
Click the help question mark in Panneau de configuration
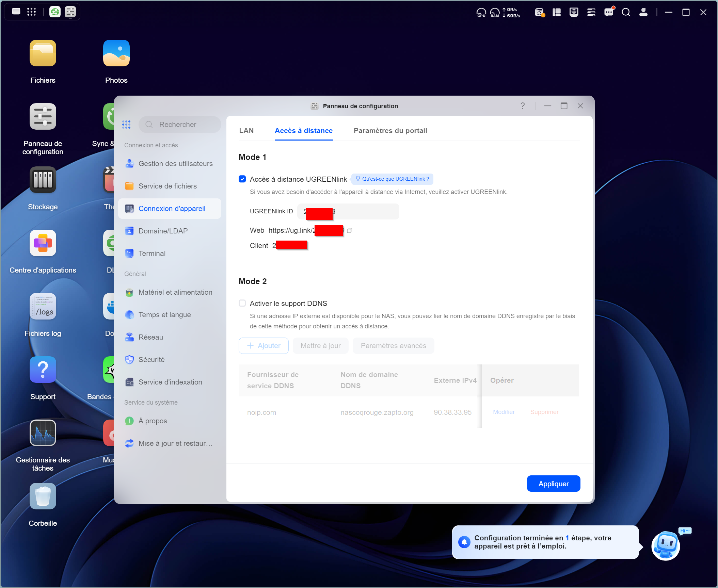[x=523, y=106]
